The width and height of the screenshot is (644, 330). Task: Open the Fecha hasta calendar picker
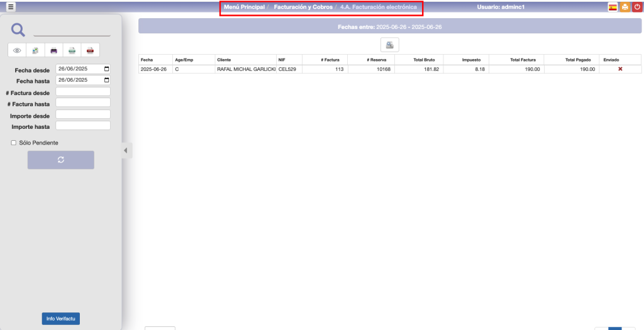point(106,80)
